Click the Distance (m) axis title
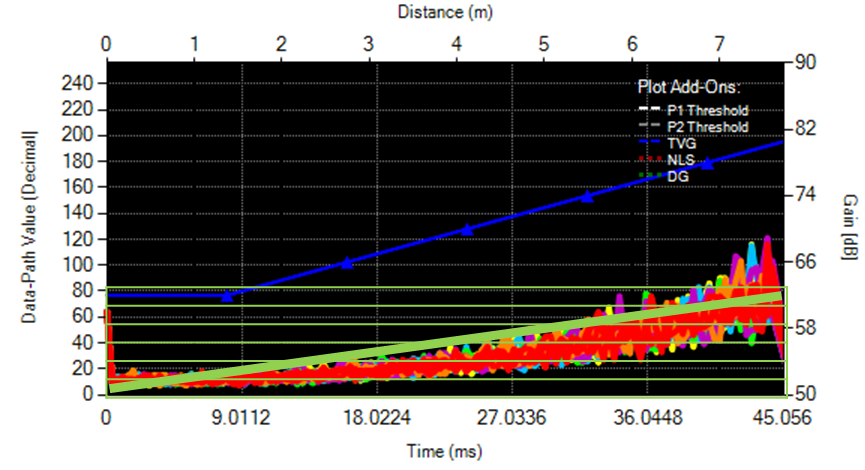Viewport: 865px width, 470px height. 445,12
